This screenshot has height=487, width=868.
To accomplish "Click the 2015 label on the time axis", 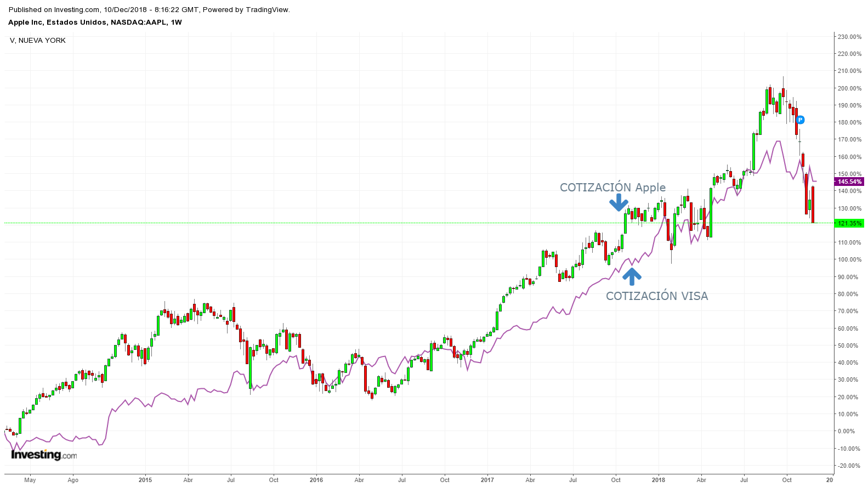I will (x=145, y=480).
